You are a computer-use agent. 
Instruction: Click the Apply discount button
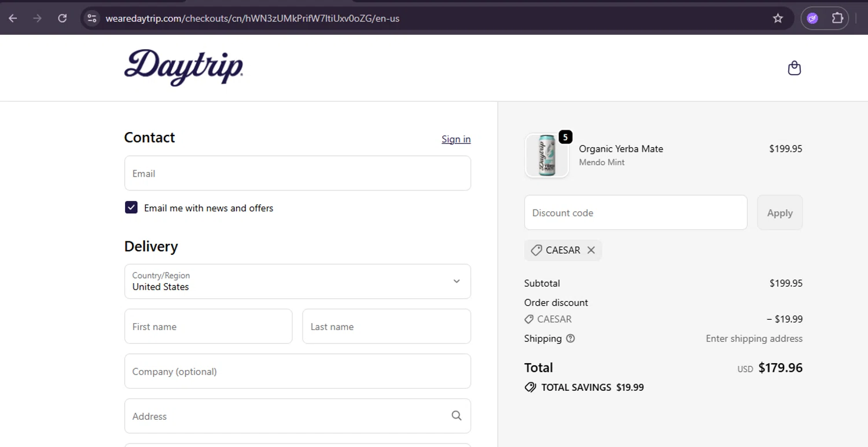click(x=780, y=212)
